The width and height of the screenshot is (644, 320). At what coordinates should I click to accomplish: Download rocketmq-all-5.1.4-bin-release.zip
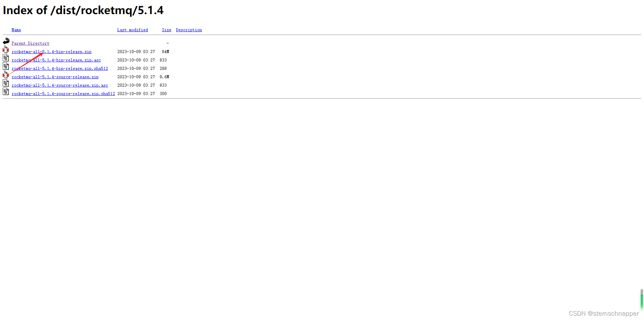pyautogui.click(x=52, y=52)
